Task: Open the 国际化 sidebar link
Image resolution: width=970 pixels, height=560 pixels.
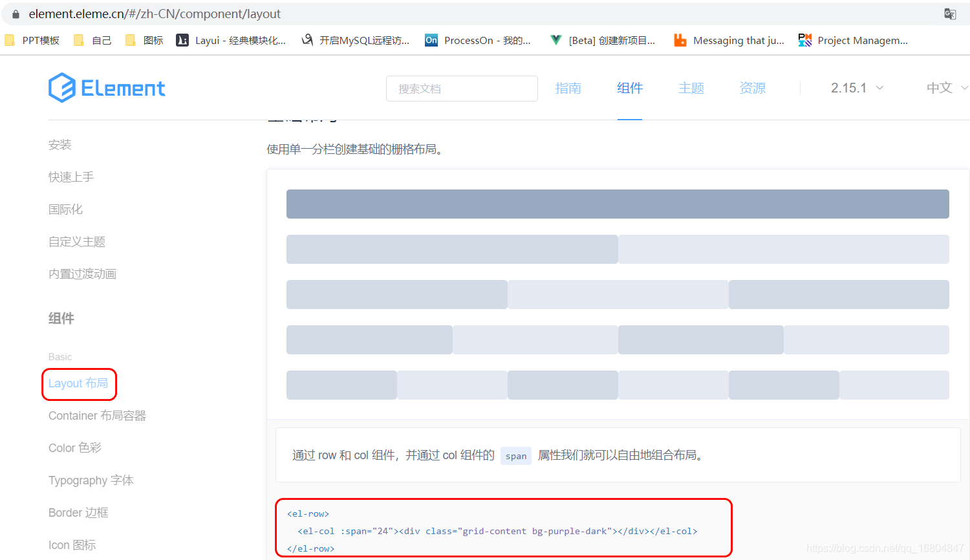Action: point(65,210)
